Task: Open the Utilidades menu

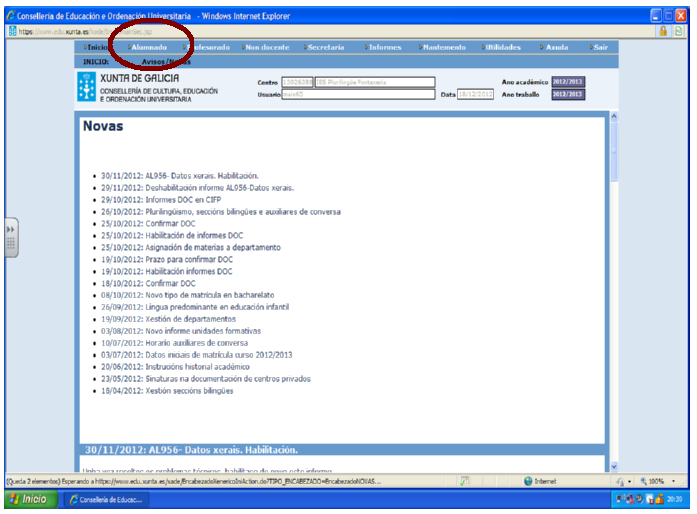Action: click(x=502, y=47)
